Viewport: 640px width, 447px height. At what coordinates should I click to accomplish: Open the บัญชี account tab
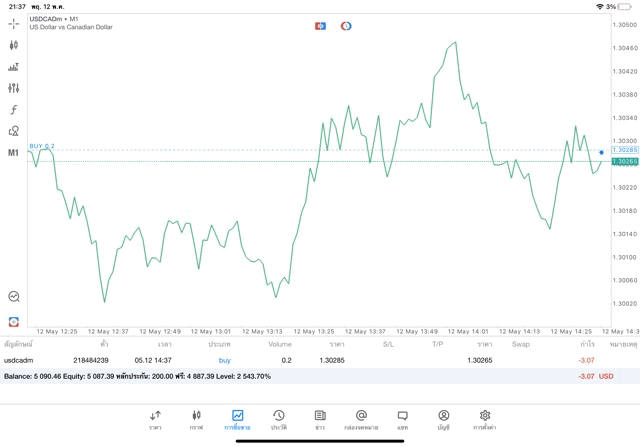pos(443,419)
